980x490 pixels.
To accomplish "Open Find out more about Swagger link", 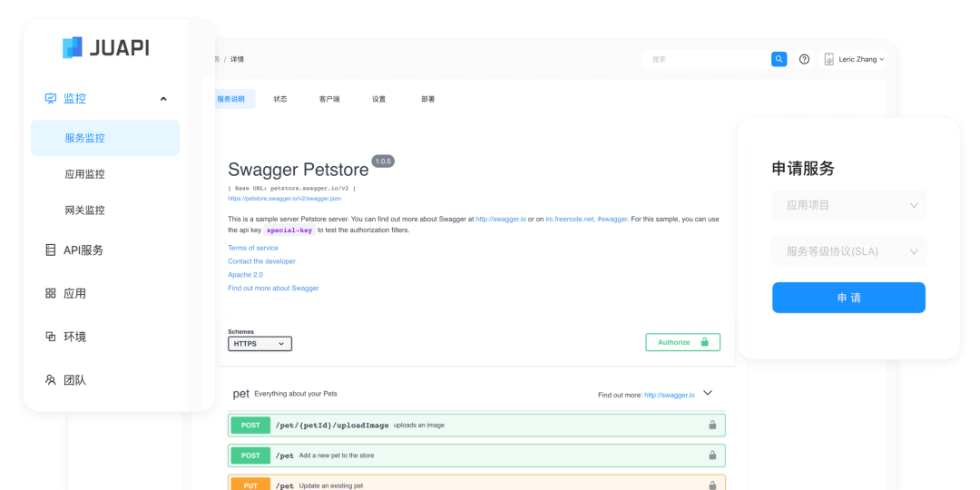I will click(273, 289).
